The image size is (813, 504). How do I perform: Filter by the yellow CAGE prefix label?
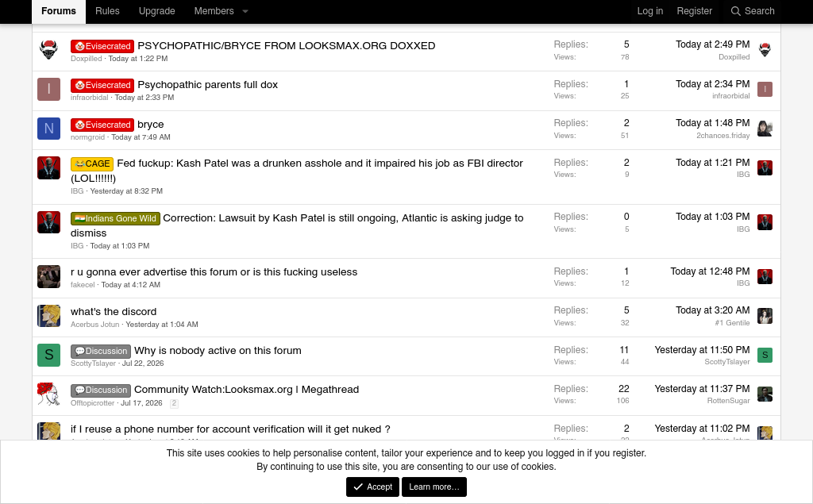click(92, 164)
